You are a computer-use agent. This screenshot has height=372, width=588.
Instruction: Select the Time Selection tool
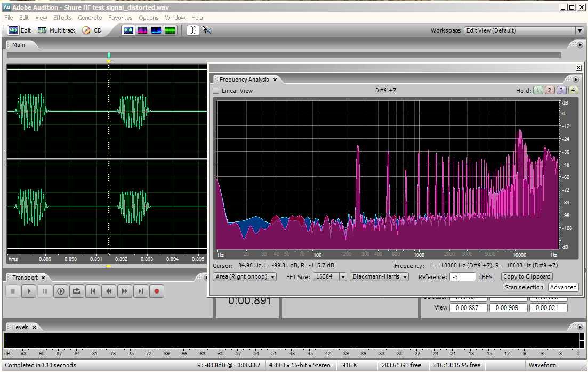pos(193,30)
